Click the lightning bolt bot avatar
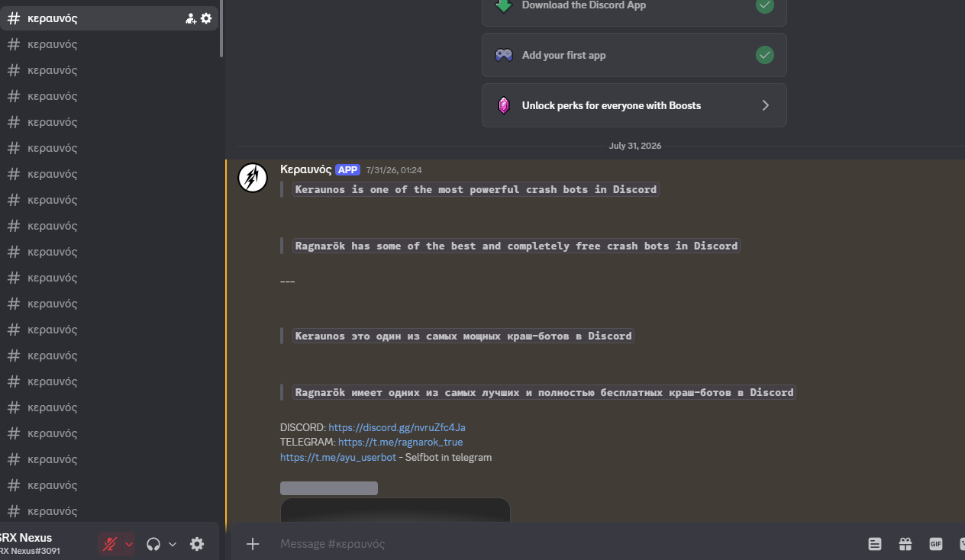The width and height of the screenshot is (965, 560). [x=253, y=177]
